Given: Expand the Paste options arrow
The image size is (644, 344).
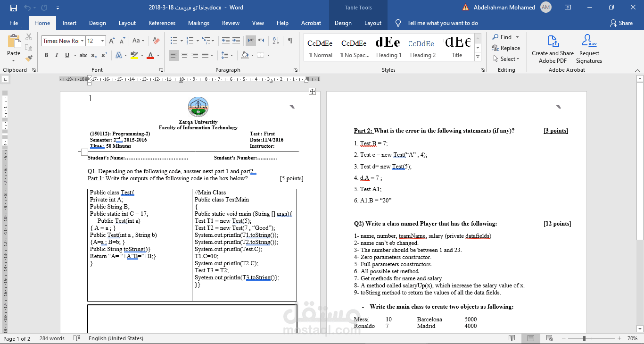Looking at the screenshot, I should 14,60.
